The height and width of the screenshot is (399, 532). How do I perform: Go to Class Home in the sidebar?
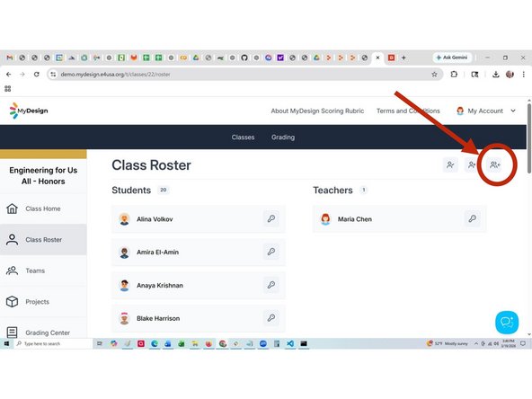pos(43,208)
